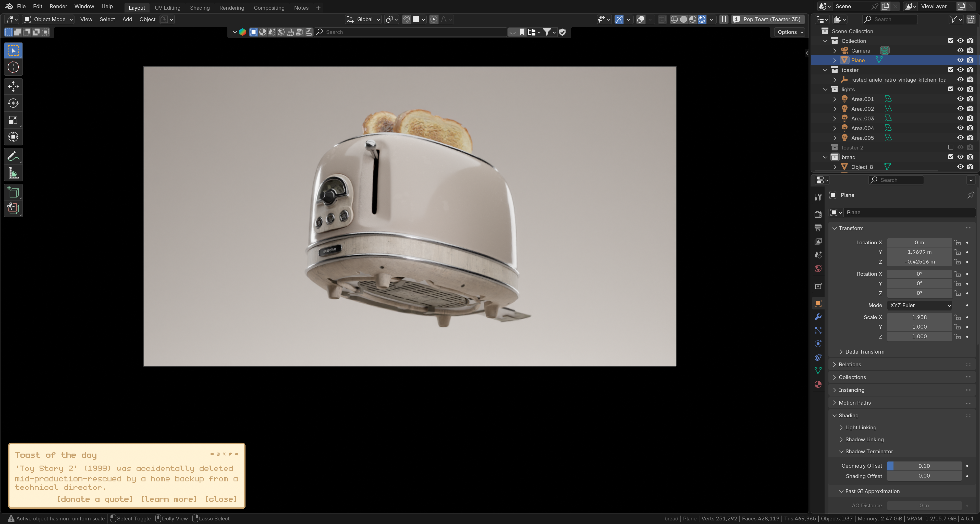Switch to the Shading workspace tab
Viewport: 980px width, 524px height.
[x=200, y=8]
